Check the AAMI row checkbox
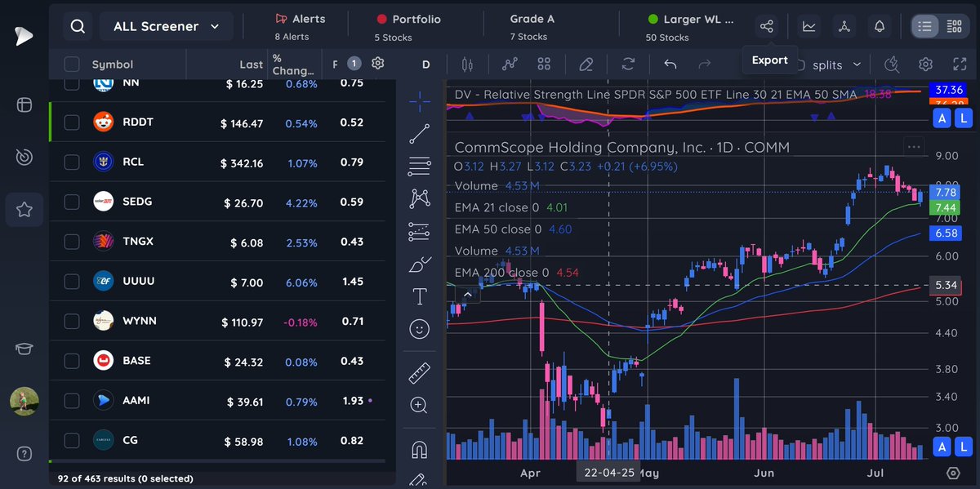The image size is (980, 489). click(72, 400)
